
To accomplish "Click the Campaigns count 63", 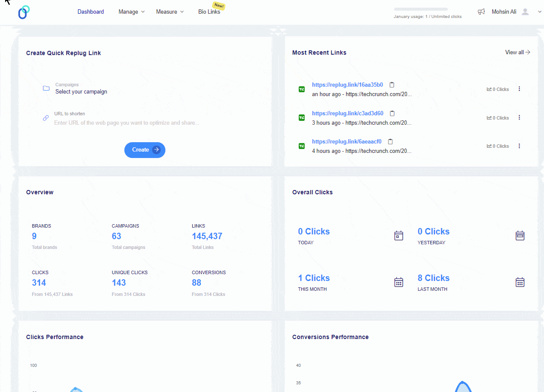I will click(x=117, y=236).
